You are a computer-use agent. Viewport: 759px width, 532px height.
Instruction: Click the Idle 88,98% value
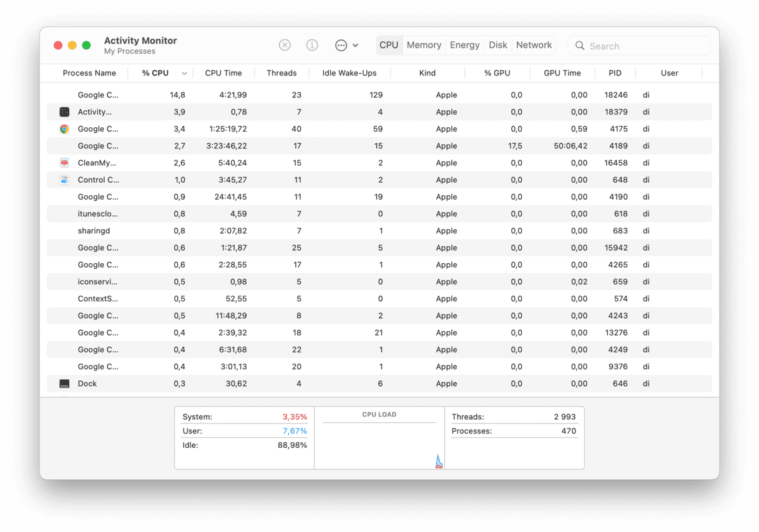click(x=292, y=445)
